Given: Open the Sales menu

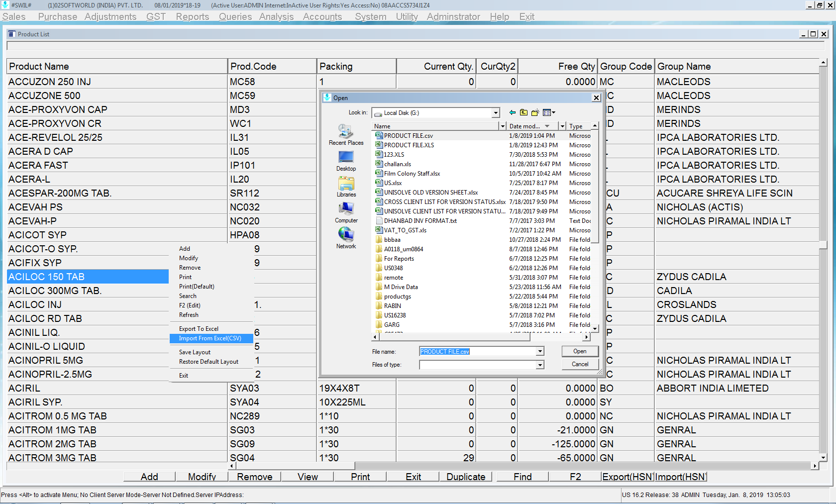Looking at the screenshot, I should click(14, 16).
